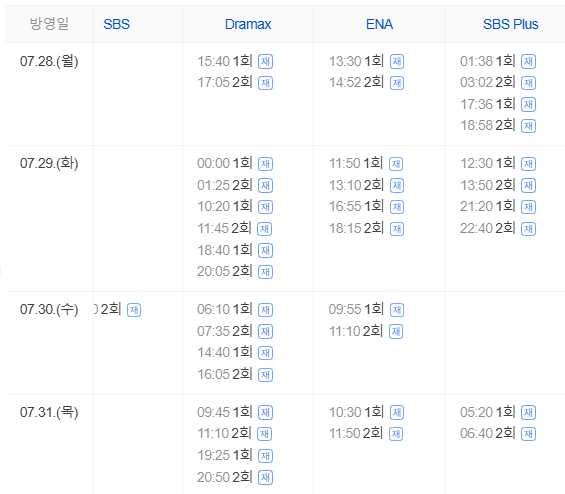The image size is (565, 494).
Task: Click rerun icon in SBS column on 07.30
Action: click(134, 310)
